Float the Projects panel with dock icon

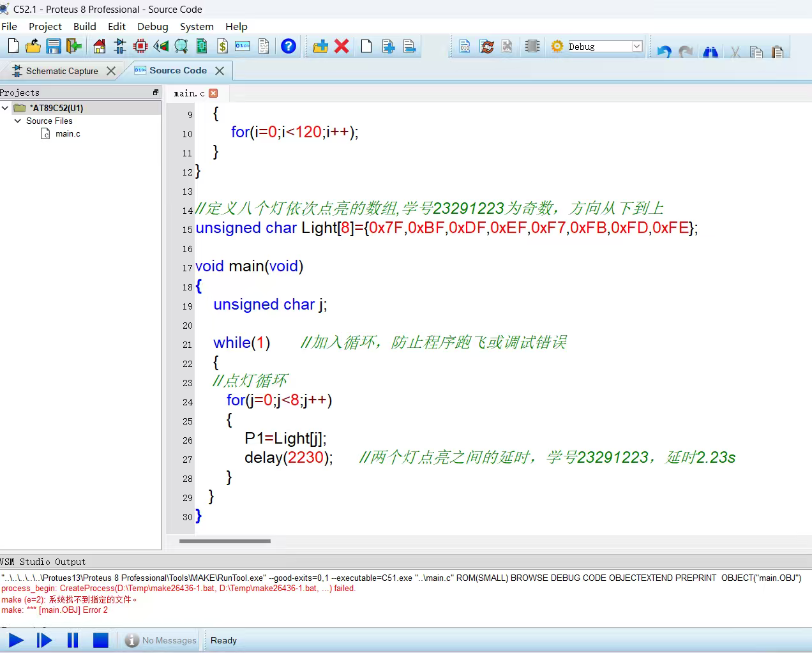coord(156,93)
